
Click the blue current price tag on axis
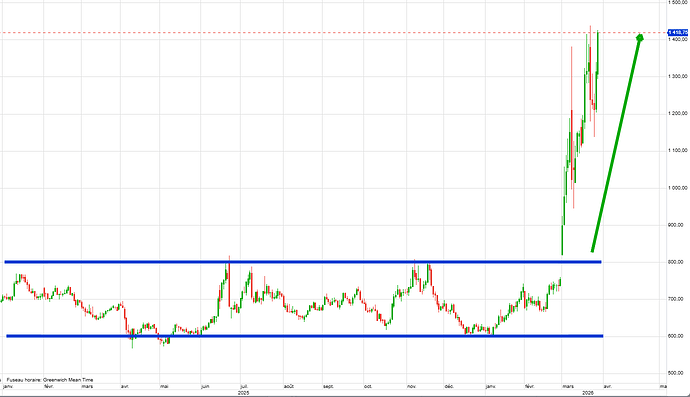click(x=678, y=33)
